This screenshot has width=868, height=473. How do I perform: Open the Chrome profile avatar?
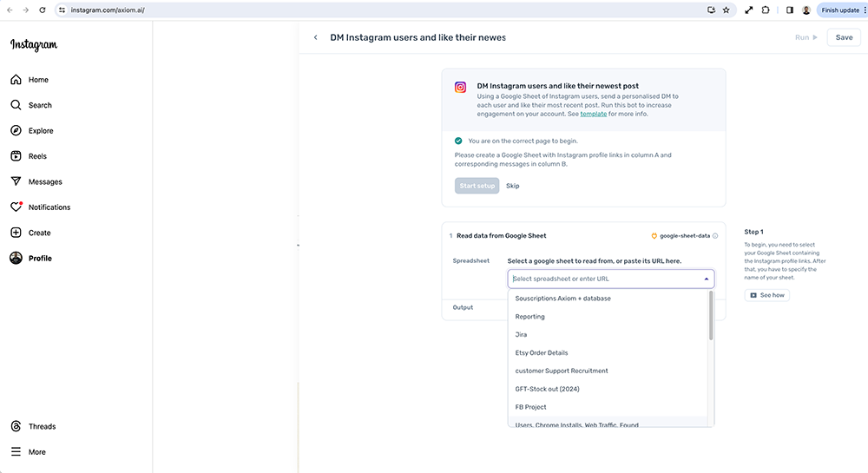pyautogui.click(x=806, y=10)
